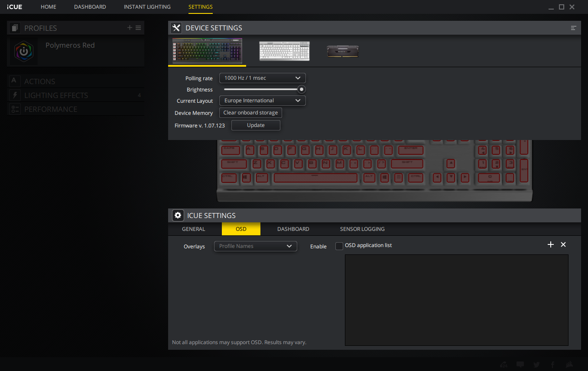This screenshot has height=371, width=588.
Task: Enable the OSD application list checkbox
Action: pos(339,246)
